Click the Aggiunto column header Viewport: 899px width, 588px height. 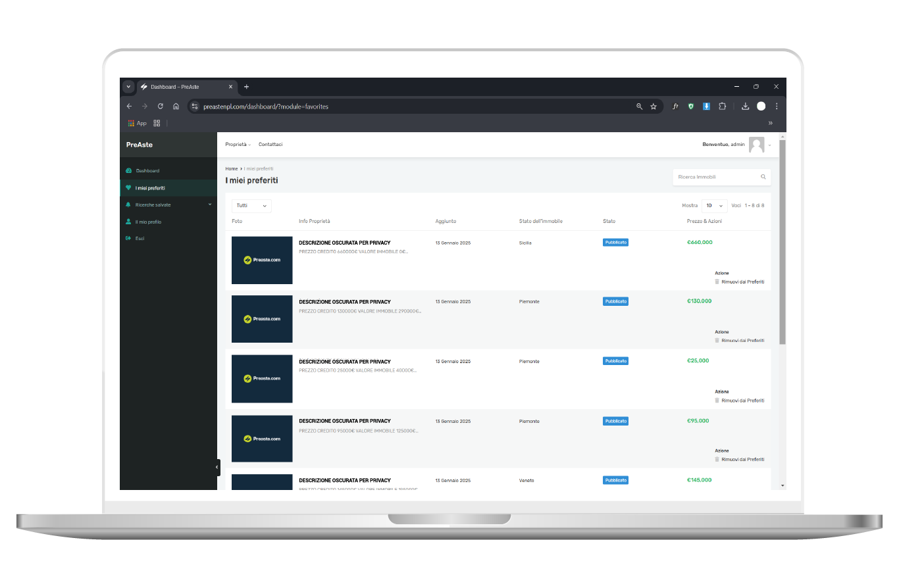pos(446,221)
